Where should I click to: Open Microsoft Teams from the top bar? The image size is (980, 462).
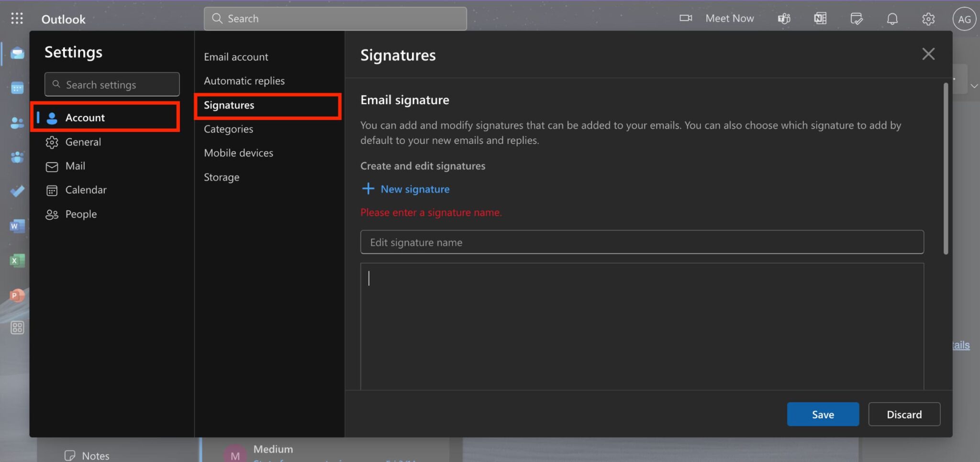784,18
